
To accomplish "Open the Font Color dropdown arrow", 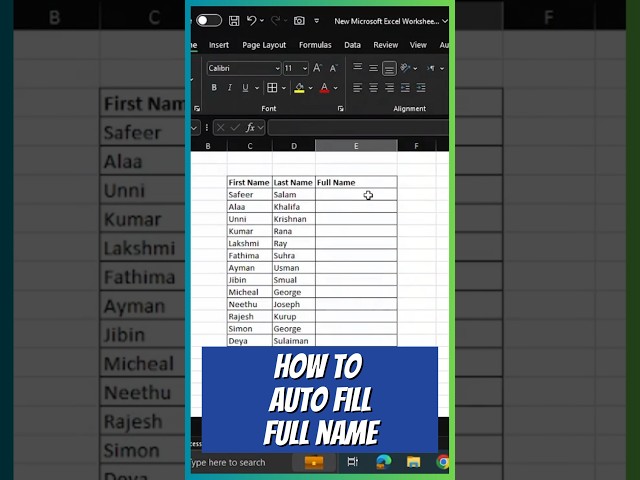I will click(x=336, y=88).
